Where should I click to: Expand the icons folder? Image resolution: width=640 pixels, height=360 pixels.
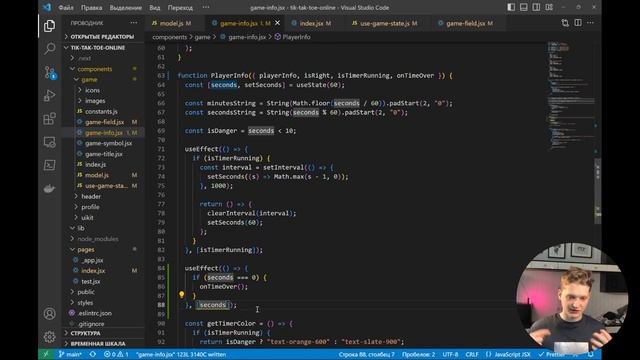point(92,90)
